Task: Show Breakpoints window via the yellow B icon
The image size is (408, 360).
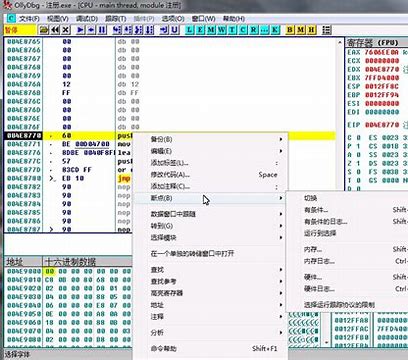Action: pyautogui.click(x=290, y=30)
